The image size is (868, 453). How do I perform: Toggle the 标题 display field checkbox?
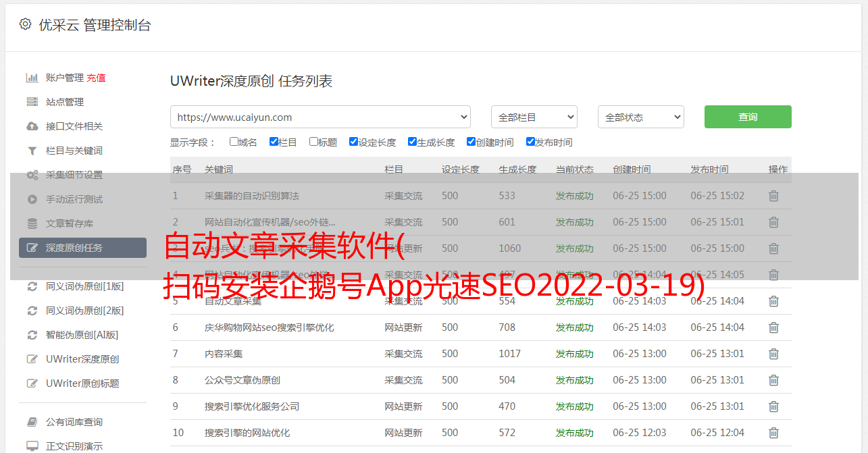tap(313, 142)
